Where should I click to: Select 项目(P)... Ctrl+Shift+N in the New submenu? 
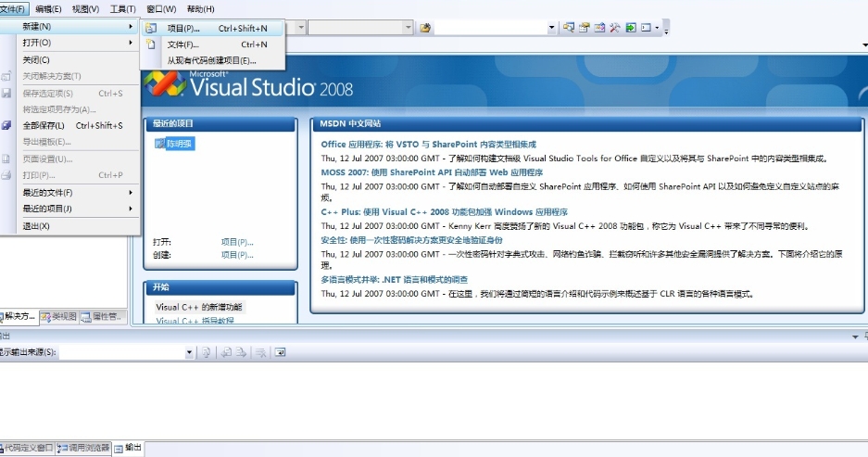[212, 28]
